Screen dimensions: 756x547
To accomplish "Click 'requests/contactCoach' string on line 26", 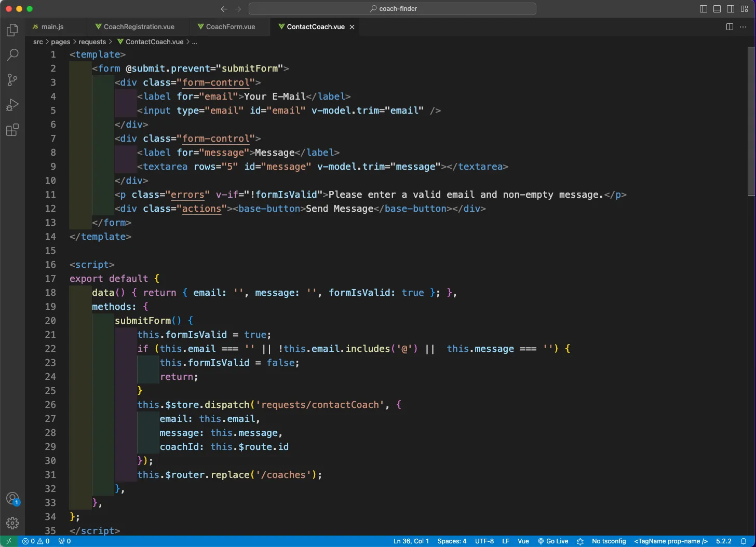I will tap(320, 405).
